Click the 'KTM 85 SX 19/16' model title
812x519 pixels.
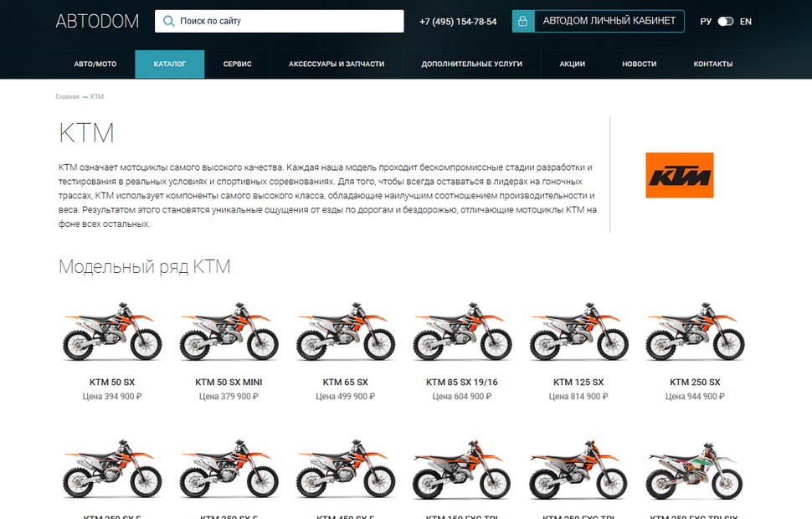point(462,383)
